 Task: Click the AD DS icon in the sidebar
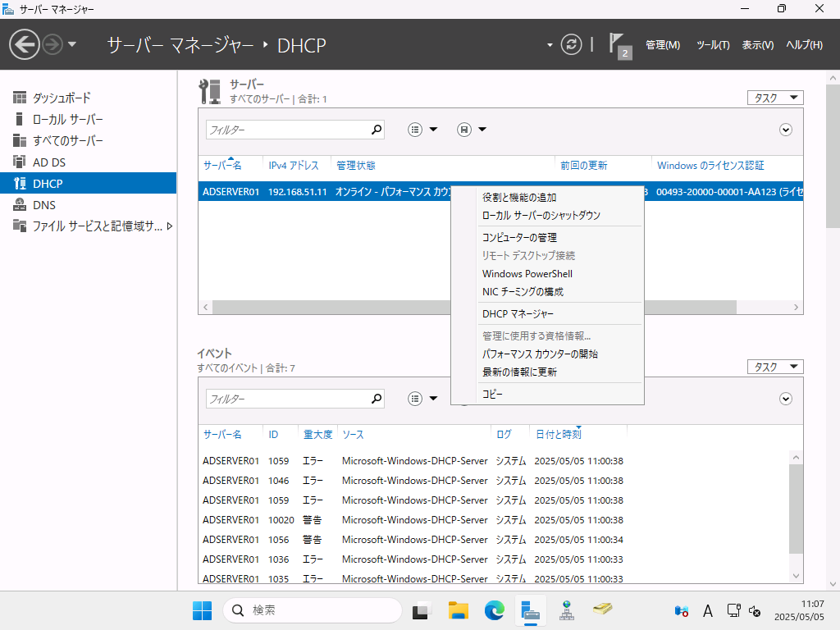pos(20,162)
